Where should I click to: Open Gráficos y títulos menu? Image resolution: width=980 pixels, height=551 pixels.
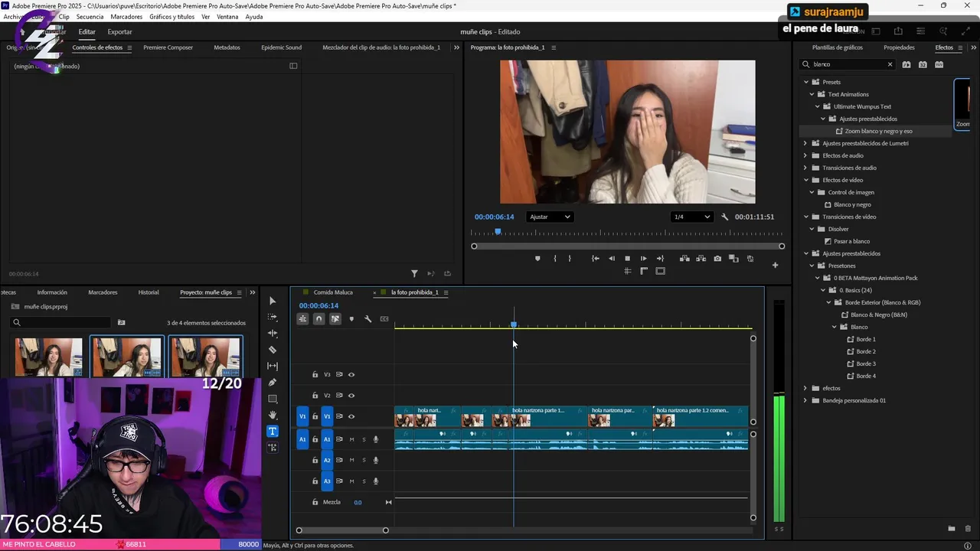(171, 17)
